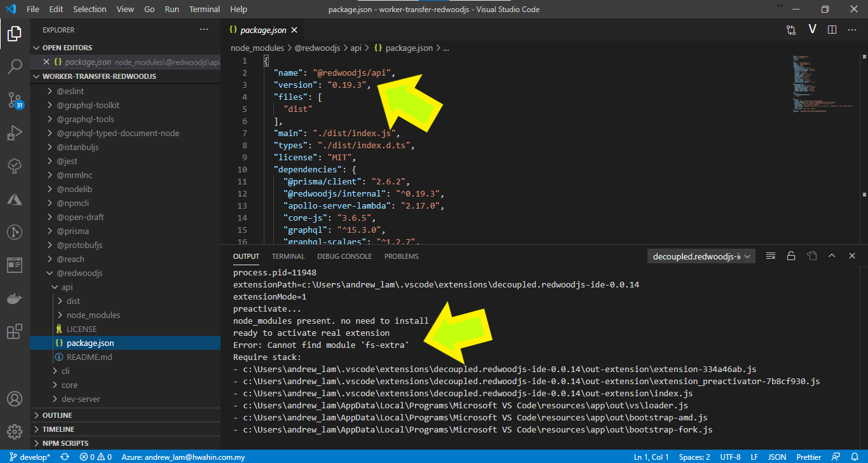Open the circular git branch activity icon
Viewport: 868px width, 463px height.
tap(15, 232)
